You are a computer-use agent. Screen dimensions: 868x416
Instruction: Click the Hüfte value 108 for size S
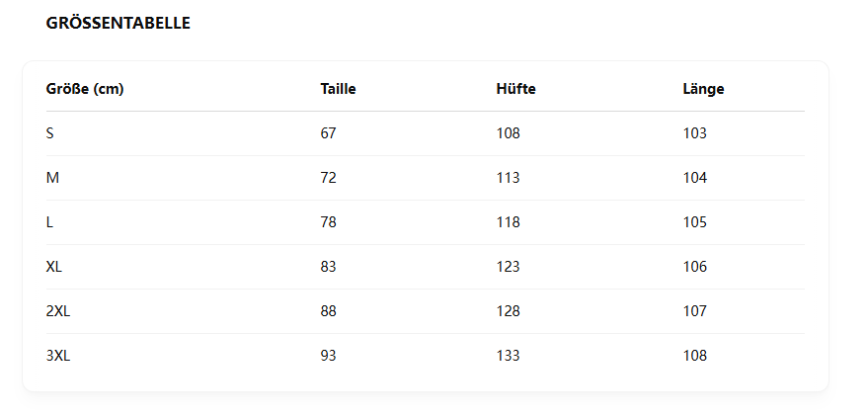[x=509, y=133]
